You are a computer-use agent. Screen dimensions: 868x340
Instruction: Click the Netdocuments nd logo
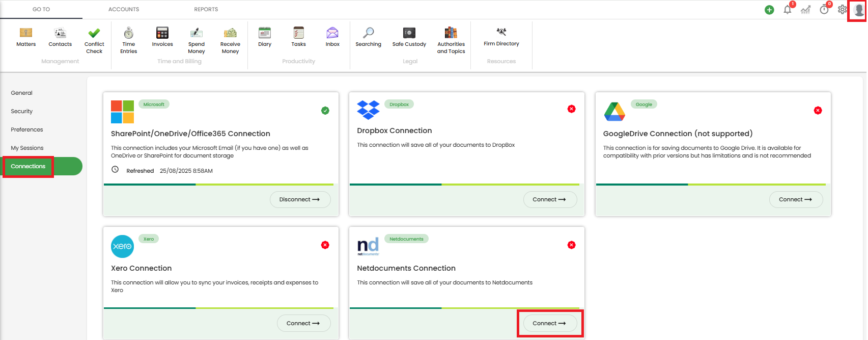[368, 246]
